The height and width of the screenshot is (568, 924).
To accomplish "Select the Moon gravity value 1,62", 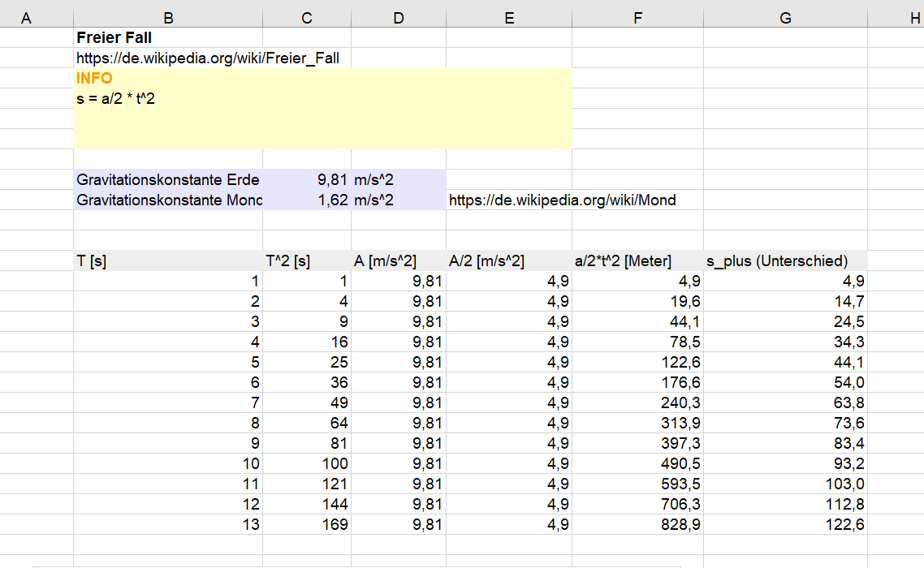I will [306, 200].
